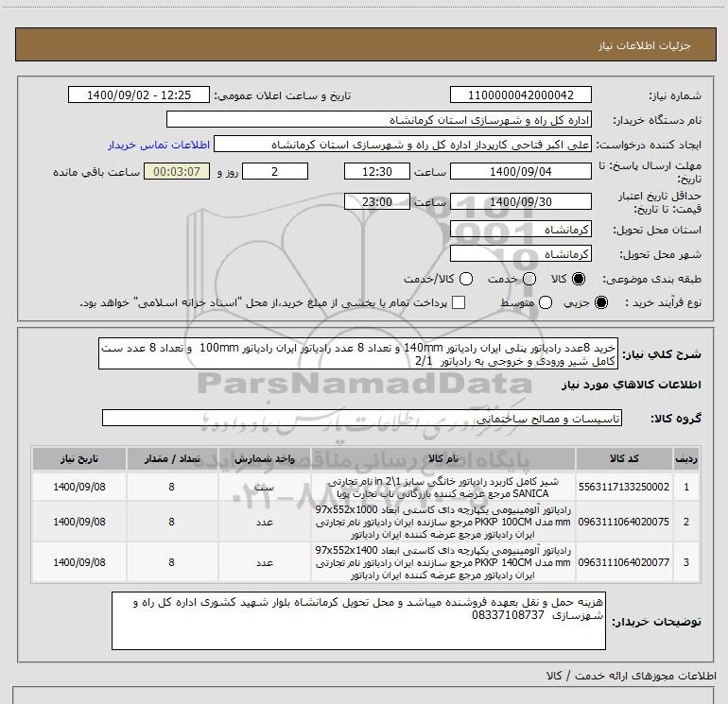Click the buyer notes text area
Image resolution: width=728 pixels, height=704 pixels.
(x=358, y=621)
